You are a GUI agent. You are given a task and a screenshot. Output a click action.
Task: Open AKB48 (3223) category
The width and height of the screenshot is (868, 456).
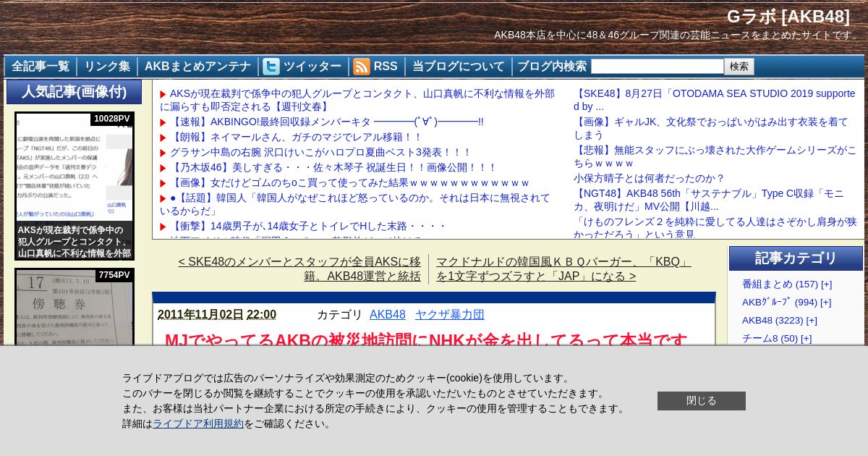pos(773,320)
